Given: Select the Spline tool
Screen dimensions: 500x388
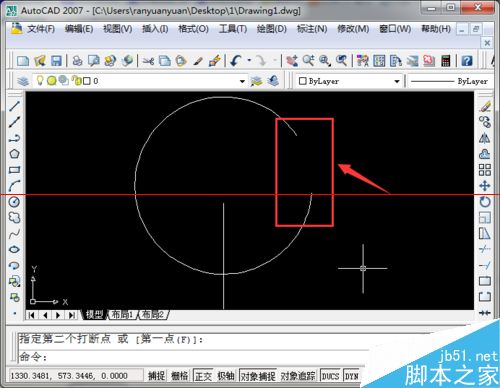Looking at the screenshot, I should coord(14,234).
